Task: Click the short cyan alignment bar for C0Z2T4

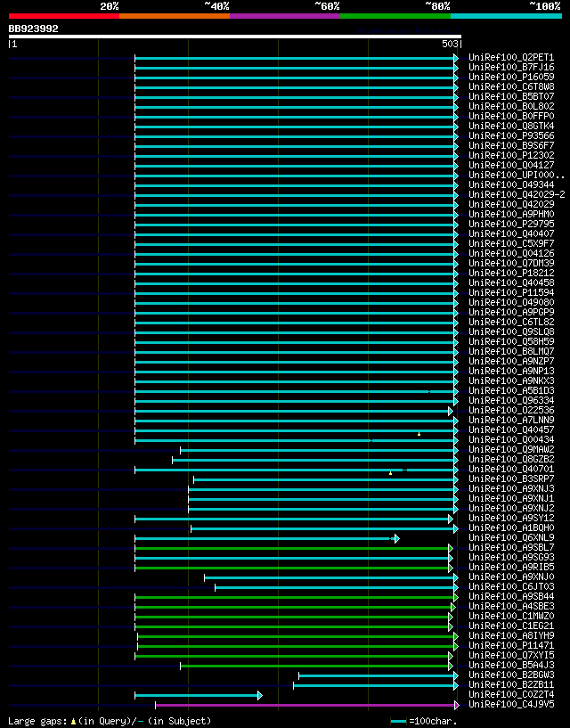Action: click(x=199, y=695)
